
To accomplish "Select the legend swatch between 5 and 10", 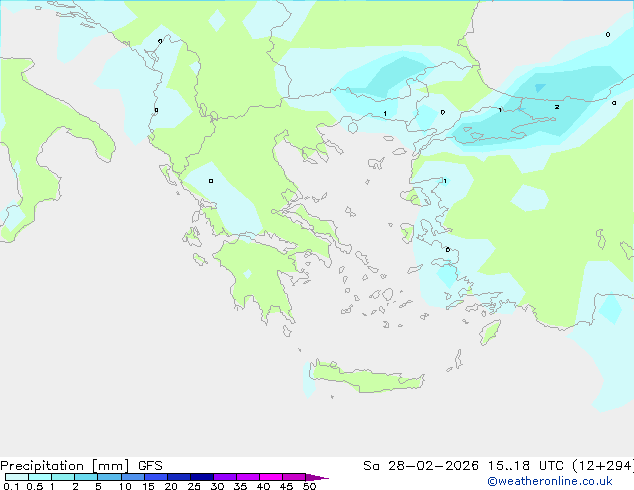I will [x=109, y=477].
